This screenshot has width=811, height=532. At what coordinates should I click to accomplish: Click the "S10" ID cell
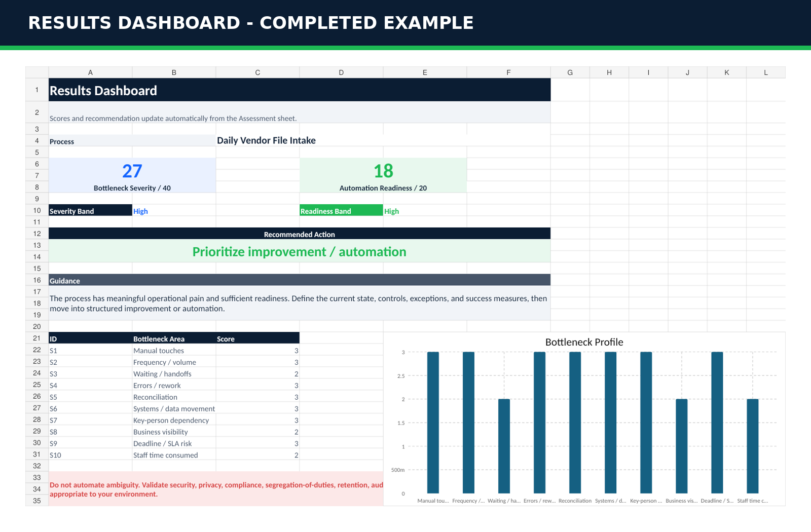coord(90,455)
